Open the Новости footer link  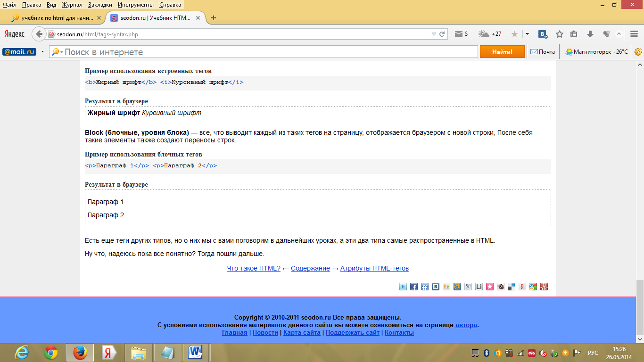[x=265, y=332]
